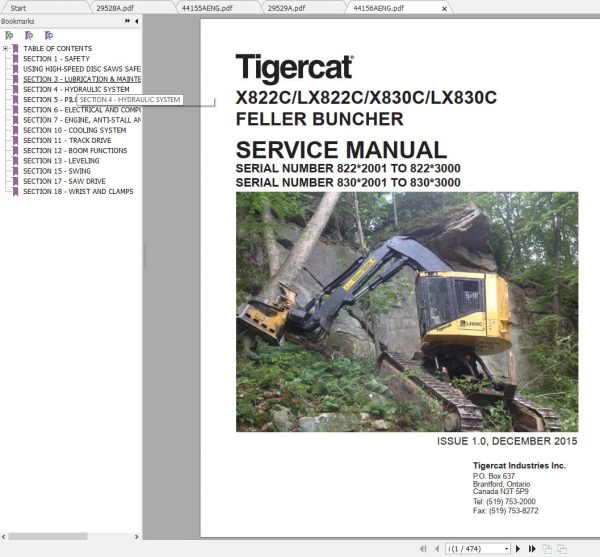Open SECTION 18 - WRIST AND CLAMPS bookmark
Viewport: 600px width, 557px height.
78,191
